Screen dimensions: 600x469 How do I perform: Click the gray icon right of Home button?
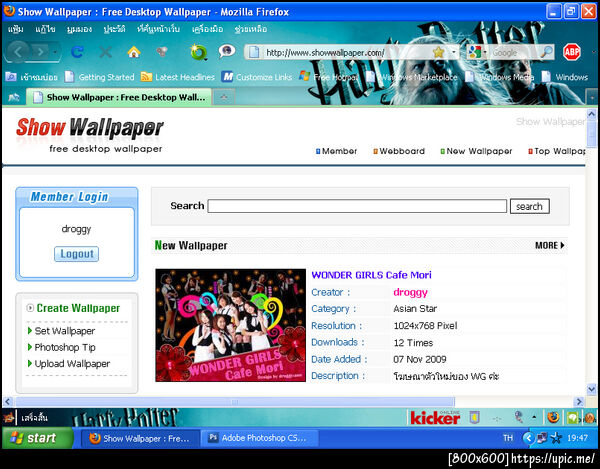162,52
